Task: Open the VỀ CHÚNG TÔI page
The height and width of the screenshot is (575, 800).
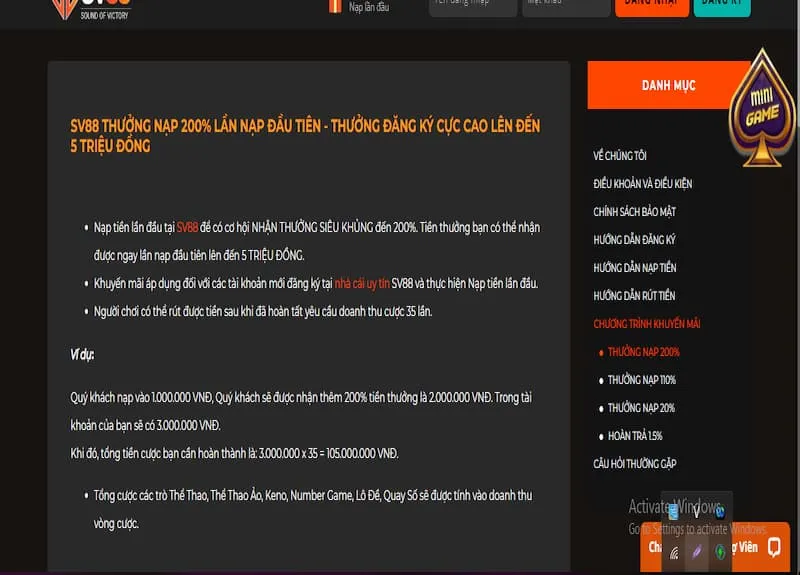Action: pyautogui.click(x=620, y=156)
